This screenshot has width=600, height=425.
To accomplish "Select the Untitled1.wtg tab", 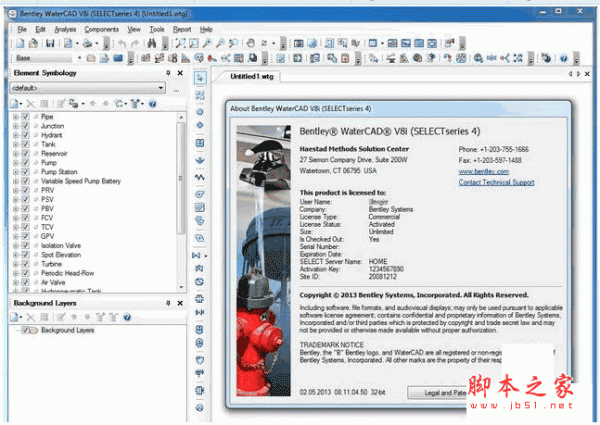I will pyautogui.click(x=252, y=77).
